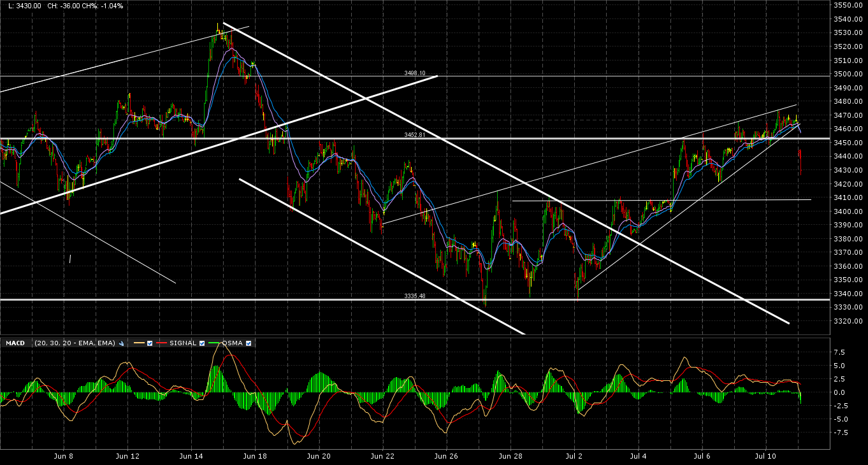
Task: Click the MACD indicator label
Action: point(15,343)
